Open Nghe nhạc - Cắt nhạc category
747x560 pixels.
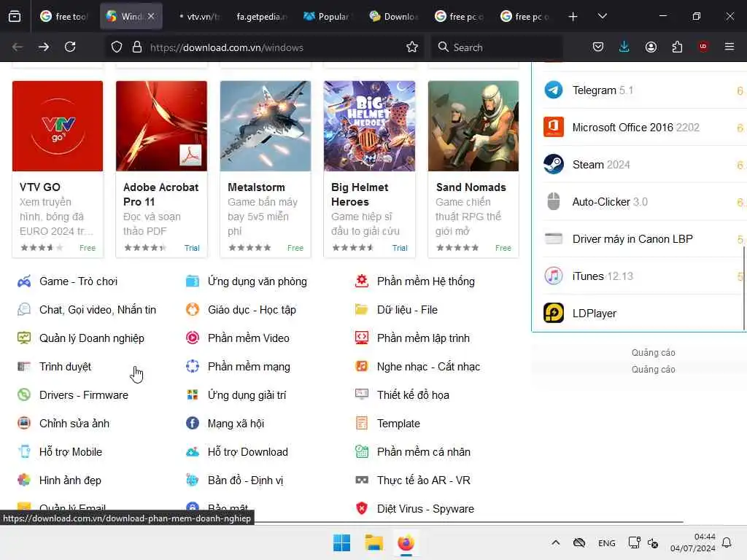(428, 367)
